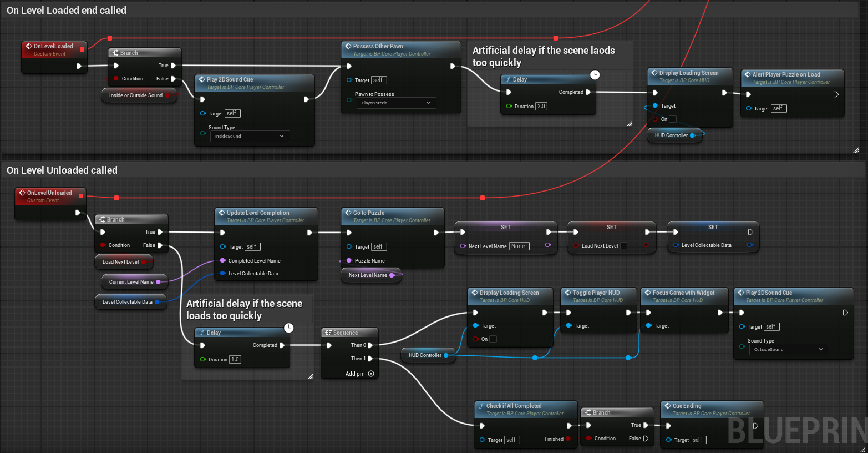Click the Duration 2.0 input field
868x453 pixels.
coord(541,106)
